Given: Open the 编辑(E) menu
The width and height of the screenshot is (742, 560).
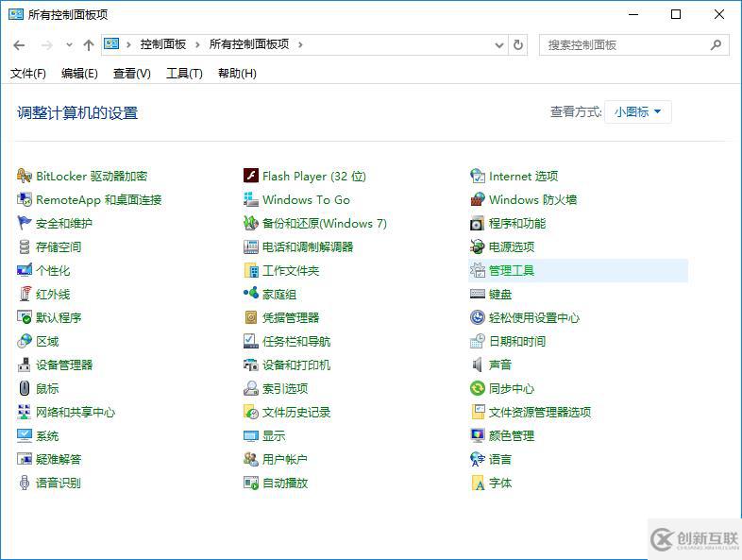Looking at the screenshot, I should point(79,74).
